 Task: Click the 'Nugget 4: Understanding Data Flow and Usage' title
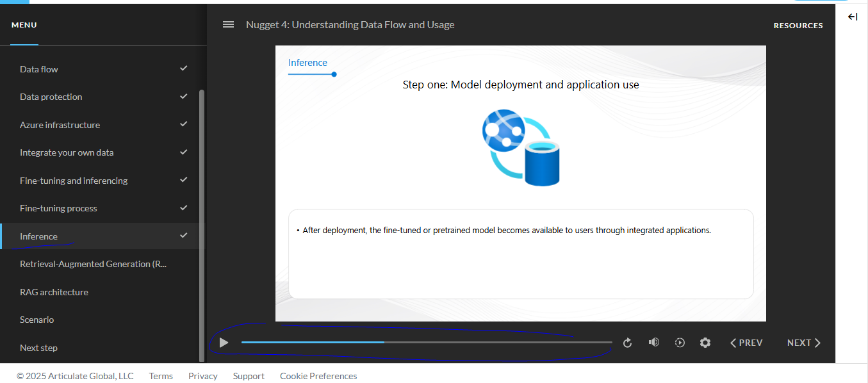click(x=350, y=25)
